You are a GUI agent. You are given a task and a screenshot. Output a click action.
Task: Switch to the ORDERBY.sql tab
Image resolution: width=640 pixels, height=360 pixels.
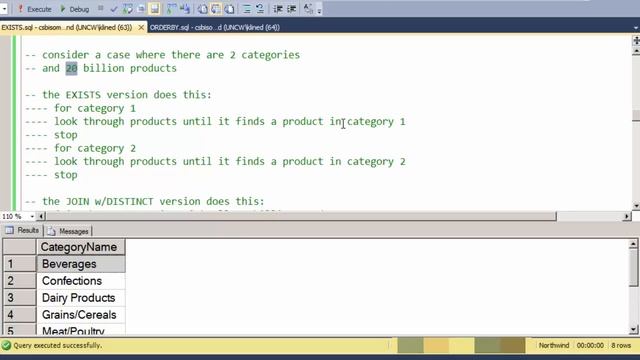pos(215,27)
